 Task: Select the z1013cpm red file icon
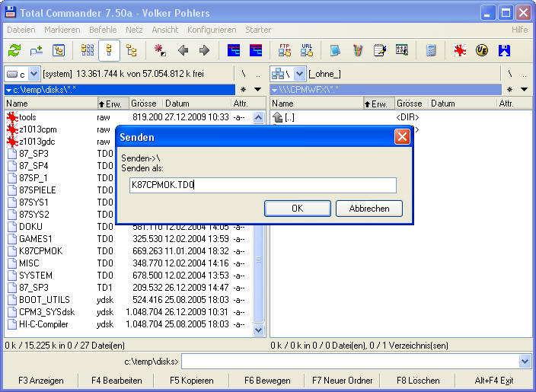12,129
